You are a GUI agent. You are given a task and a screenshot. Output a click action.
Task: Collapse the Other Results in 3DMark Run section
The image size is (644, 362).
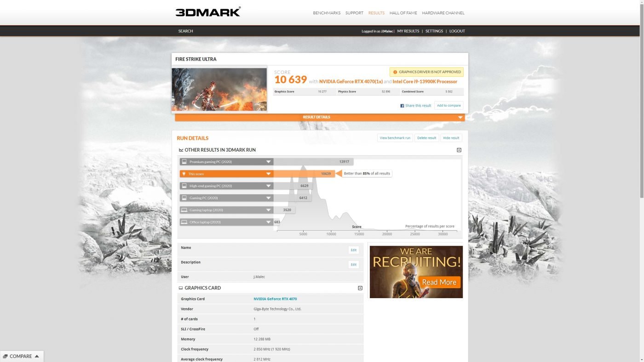coord(459,150)
